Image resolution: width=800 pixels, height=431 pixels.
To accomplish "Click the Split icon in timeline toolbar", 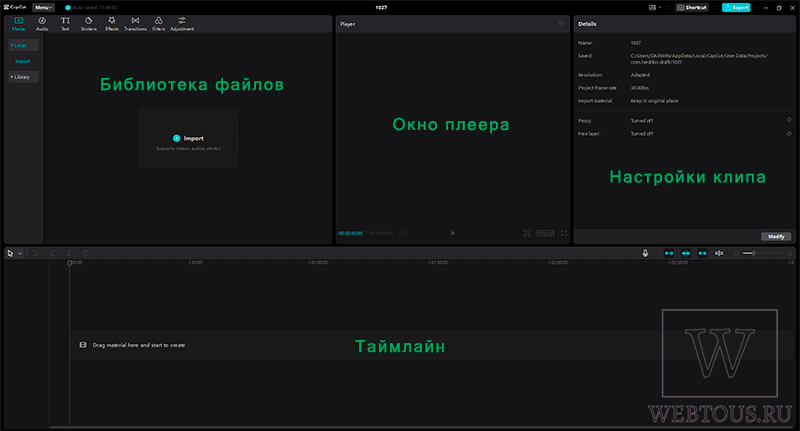I will [68, 253].
